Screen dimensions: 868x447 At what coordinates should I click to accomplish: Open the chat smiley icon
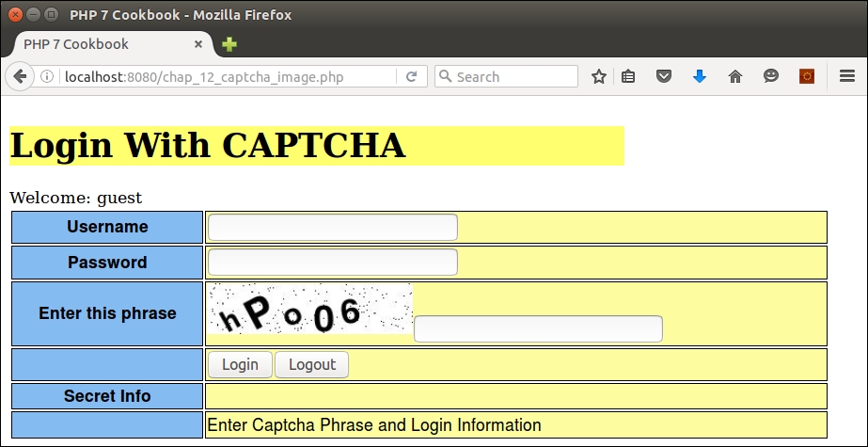tap(770, 76)
